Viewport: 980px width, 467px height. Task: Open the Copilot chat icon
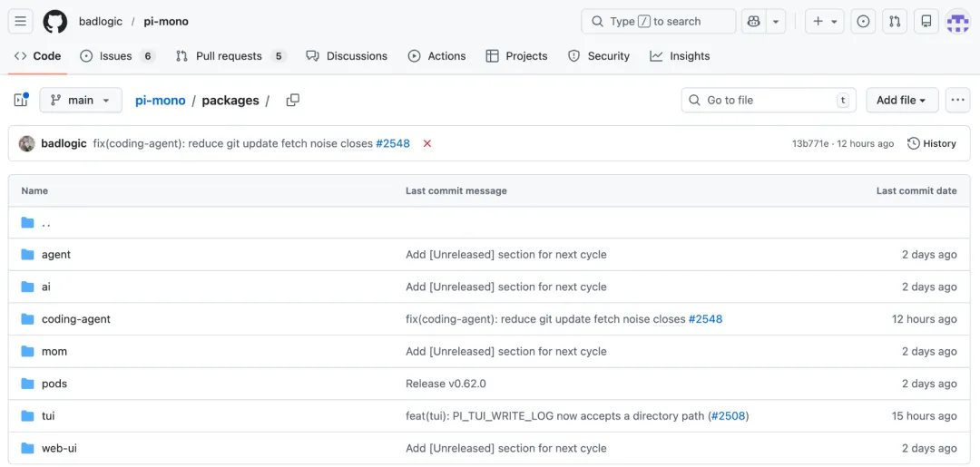coord(752,21)
